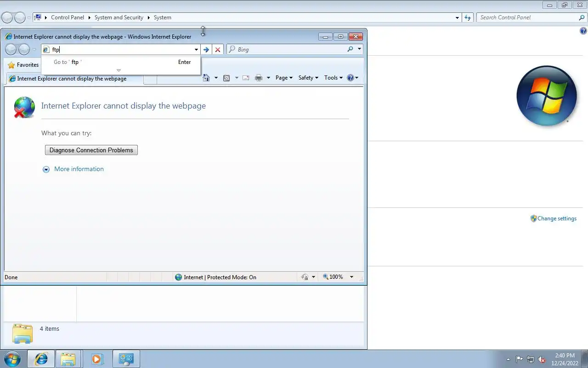The image size is (588, 368).
Task: Click the red Stop X button in IE
Action: click(x=218, y=50)
